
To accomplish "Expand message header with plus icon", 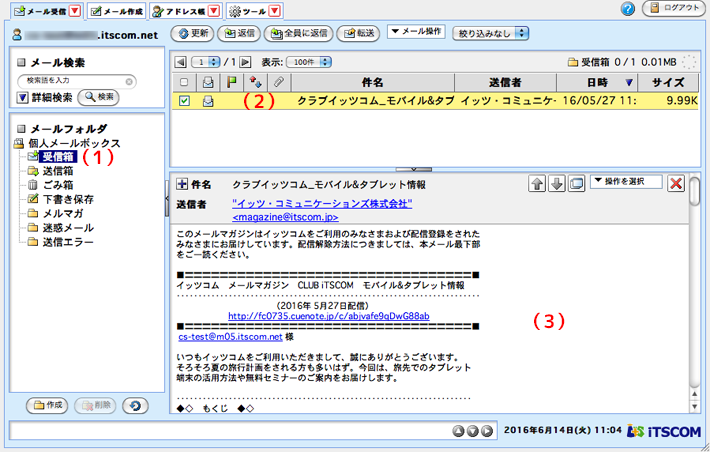I will (x=183, y=185).
